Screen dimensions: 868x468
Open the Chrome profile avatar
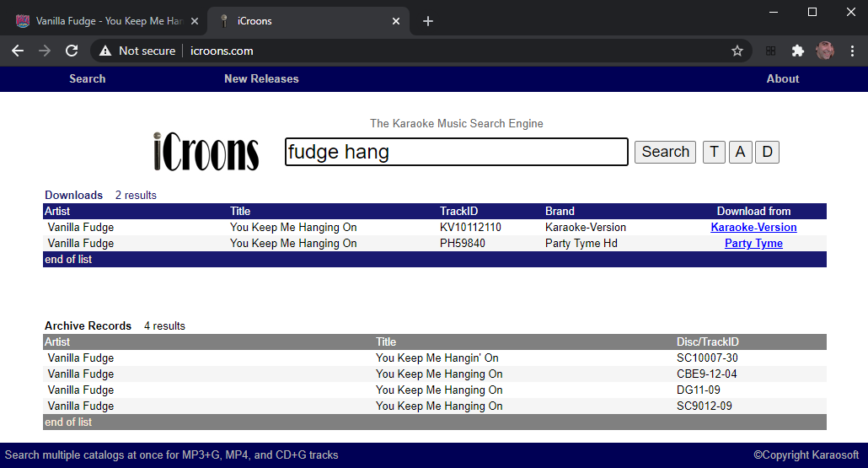[824, 51]
